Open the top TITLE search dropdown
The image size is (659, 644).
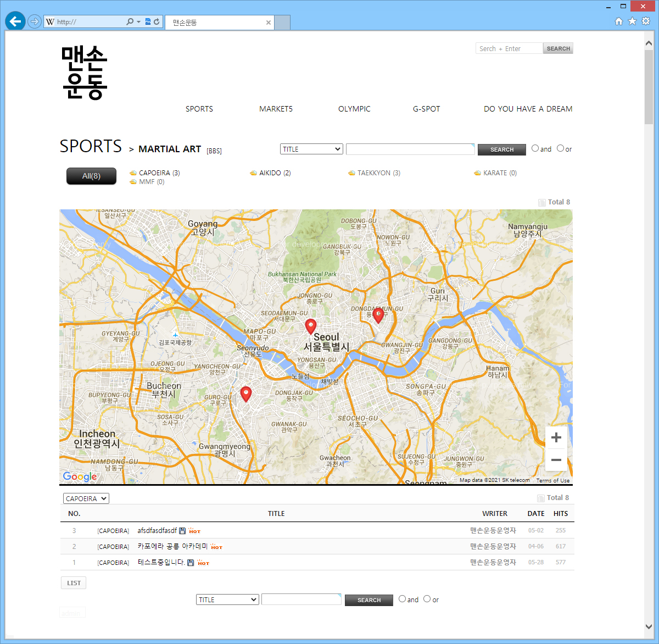[x=311, y=149]
